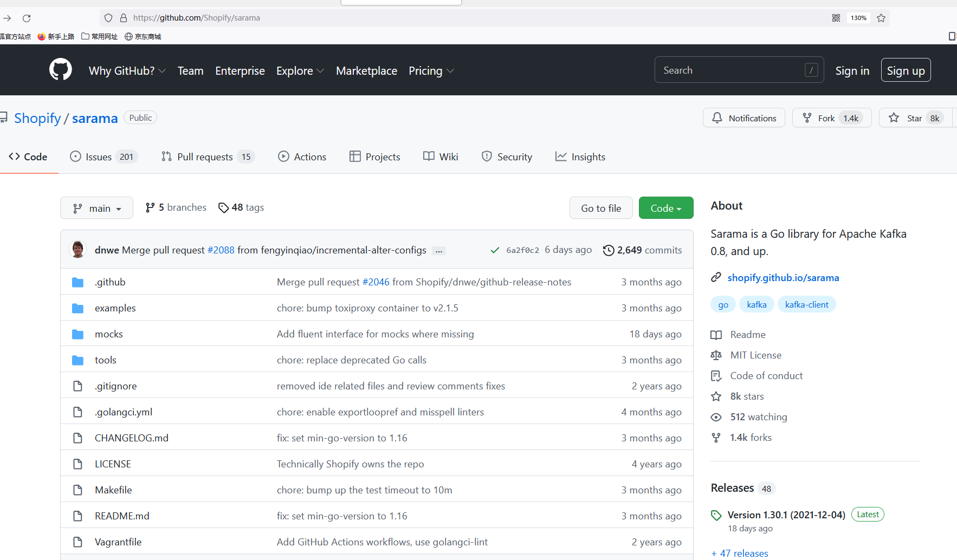The image size is (957, 560).
Task: Reload the page with the browser refresh icon
Action: click(x=27, y=18)
